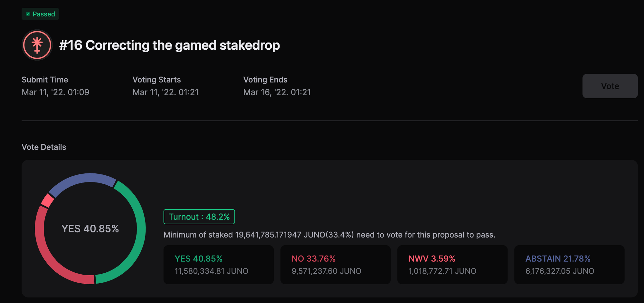Click the small pink NWV chart segment
The width and height of the screenshot is (644, 303).
click(48, 200)
